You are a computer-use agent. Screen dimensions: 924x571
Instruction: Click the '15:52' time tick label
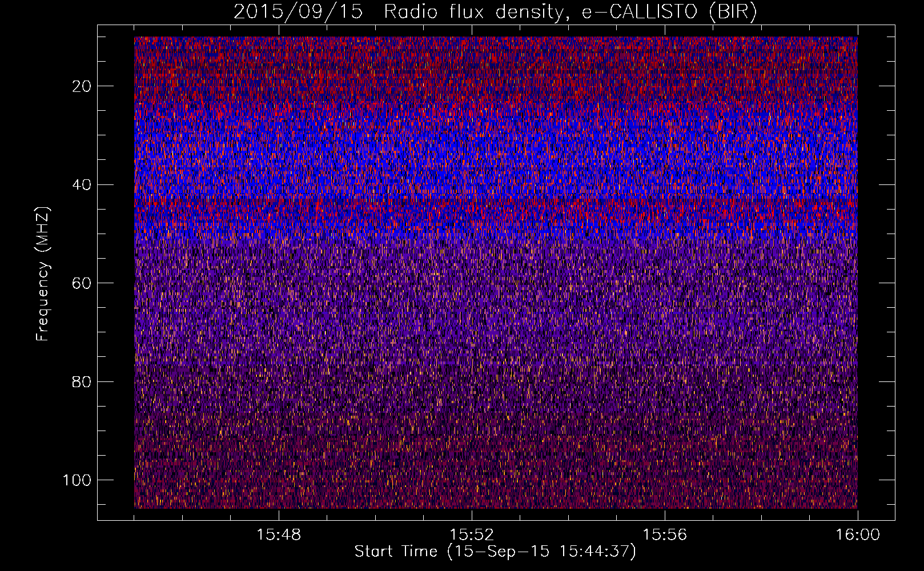point(472,535)
